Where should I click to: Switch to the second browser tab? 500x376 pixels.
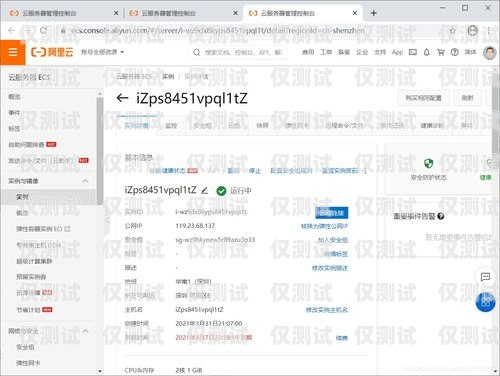click(182, 13)
